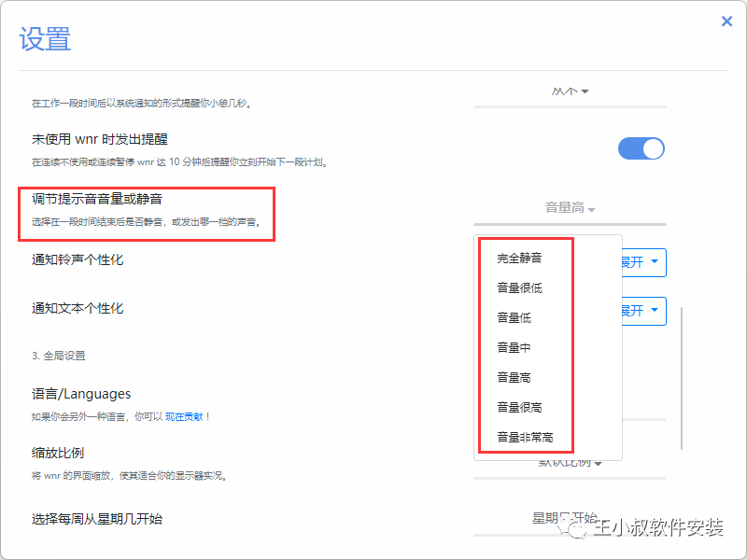Open the 默认比例 zoom scale dropdown

pyautogui.click(x=570, y=462)
